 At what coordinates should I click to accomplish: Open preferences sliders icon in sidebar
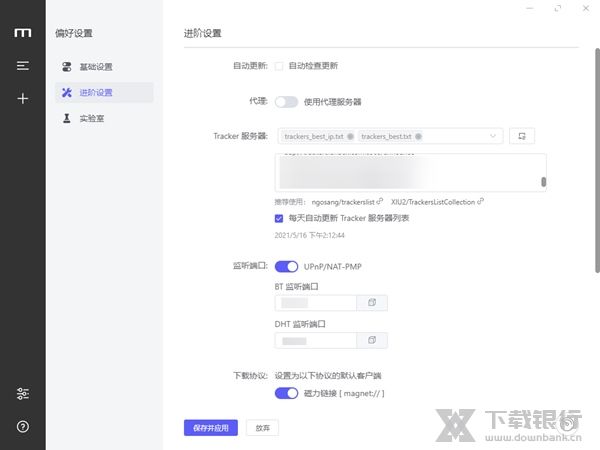(x=23, y=393)
